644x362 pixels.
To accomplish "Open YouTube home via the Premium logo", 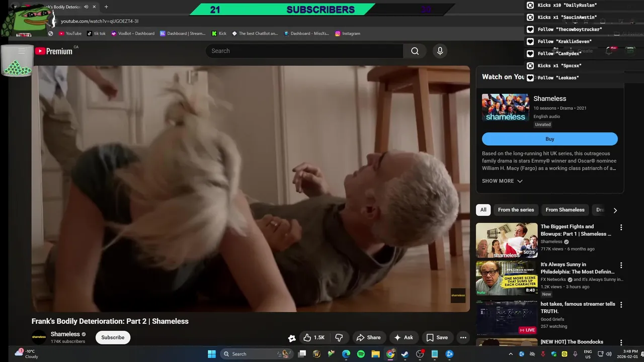I will tap(54, 51).
